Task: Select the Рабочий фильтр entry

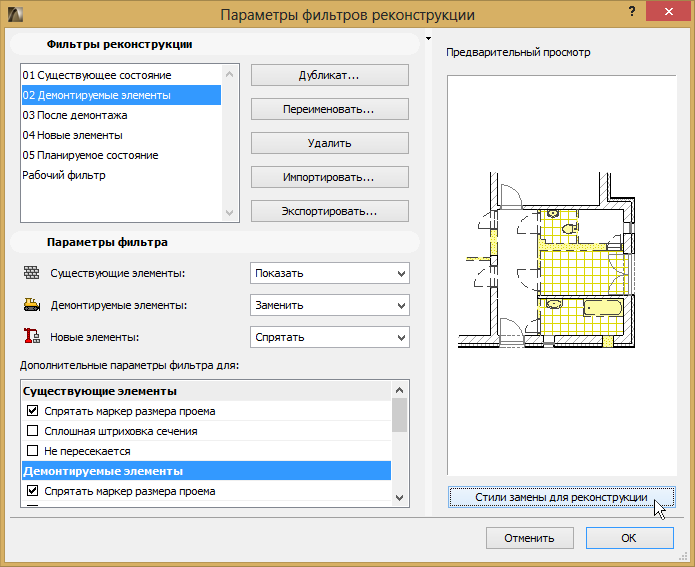Action: [x=121, y=175]
